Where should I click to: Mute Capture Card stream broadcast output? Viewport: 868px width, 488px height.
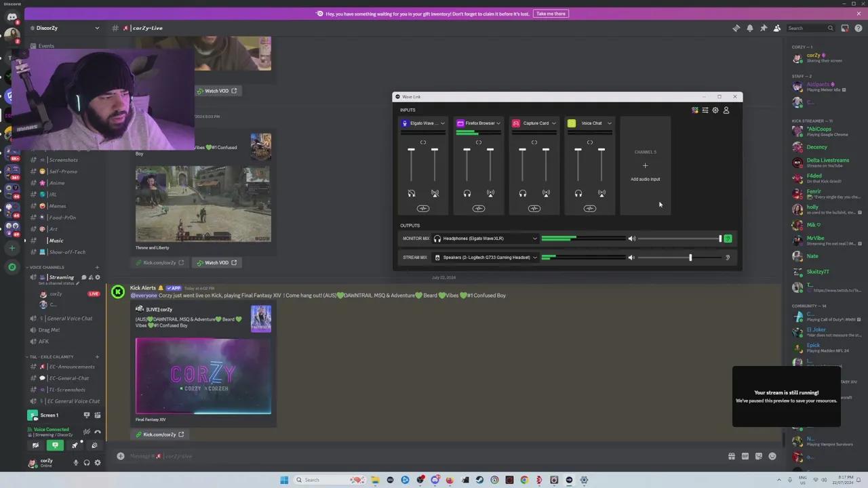click(546, 193)
